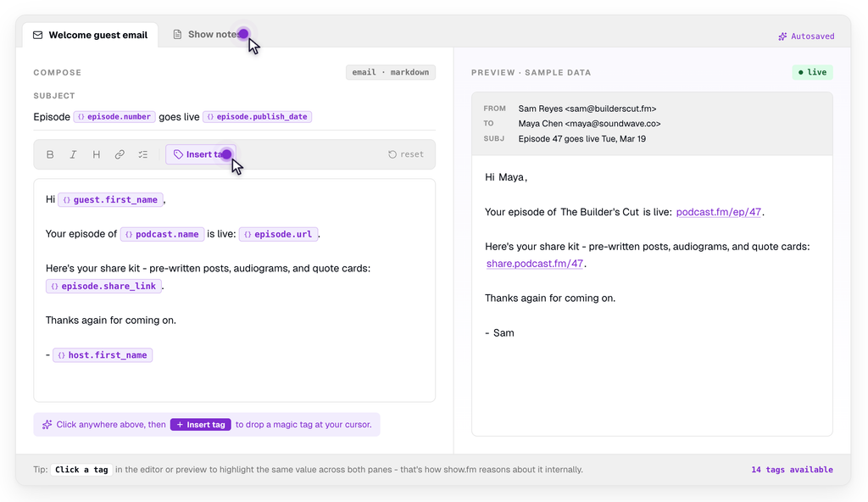Click the episode.share_link tag
The image size is (868, 502).
[103, 287]
